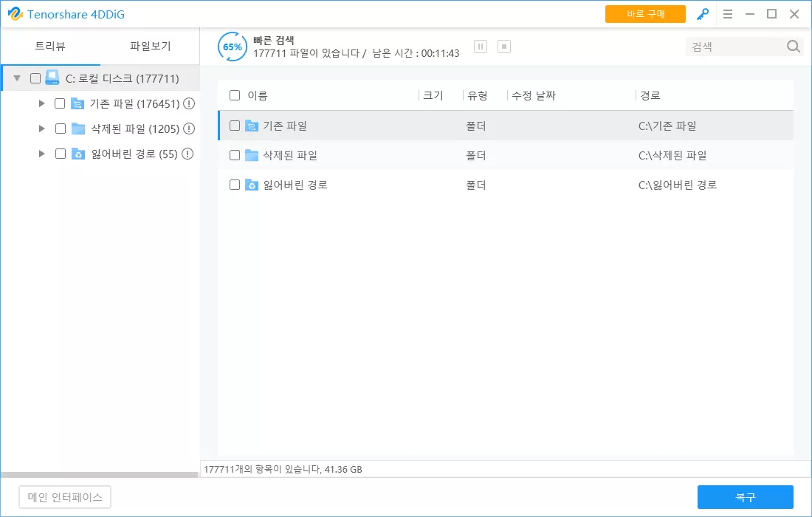
Task: Click path C:\삭제된 파일
Action: [x=672, y=155]
